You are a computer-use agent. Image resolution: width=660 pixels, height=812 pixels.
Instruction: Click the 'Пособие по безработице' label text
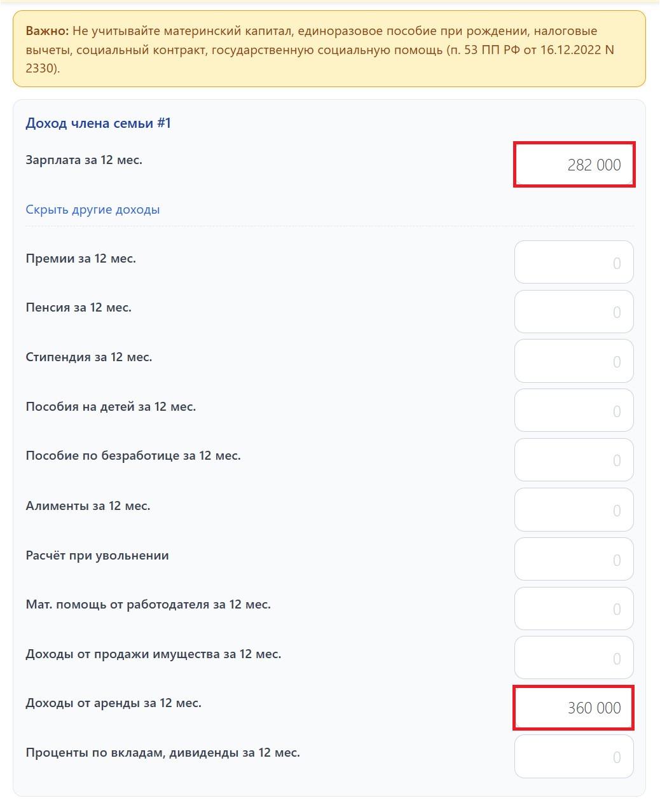133,456
